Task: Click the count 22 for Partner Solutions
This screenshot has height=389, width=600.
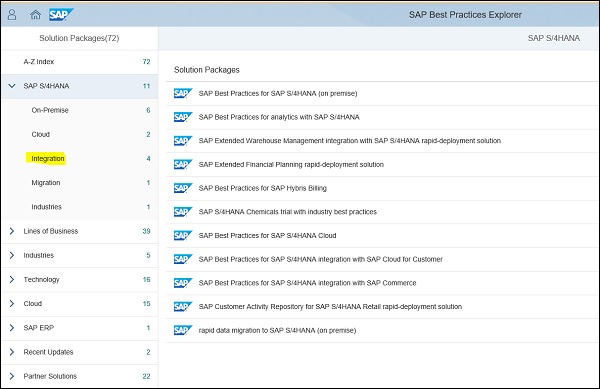Action: click(146, 376)
